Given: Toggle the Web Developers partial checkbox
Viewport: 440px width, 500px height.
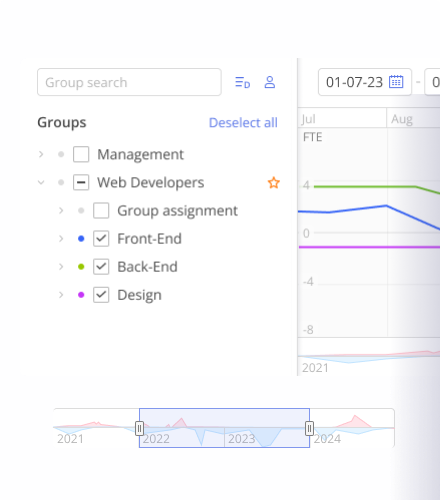Looking at the screenshot, I should click(81, 183).
